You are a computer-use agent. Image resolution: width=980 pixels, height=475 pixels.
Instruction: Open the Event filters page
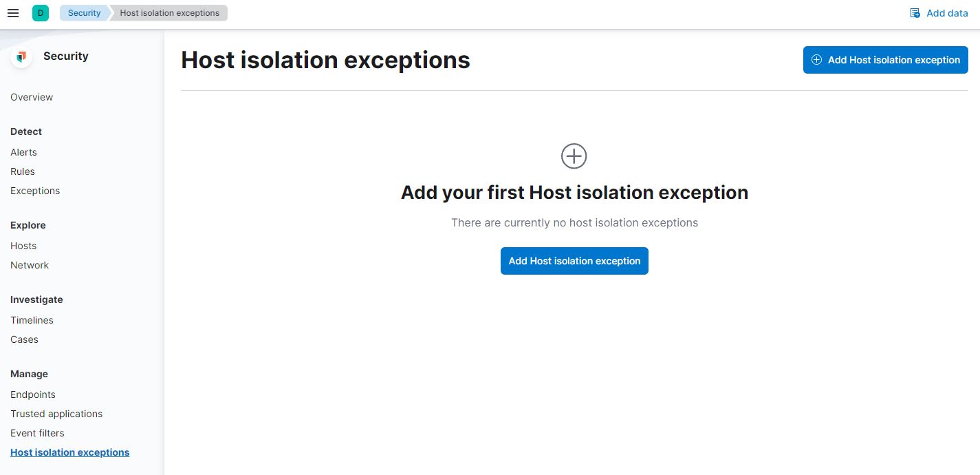click(x=37, y=433)
